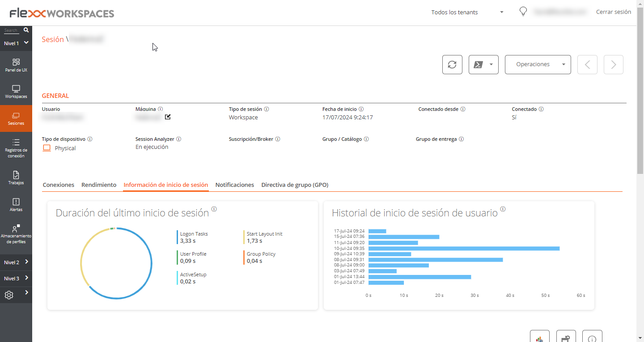The image size is (644, 342).
Task: Click the 08-Jul-24 09:31 history bar
Action: [436, 260]
